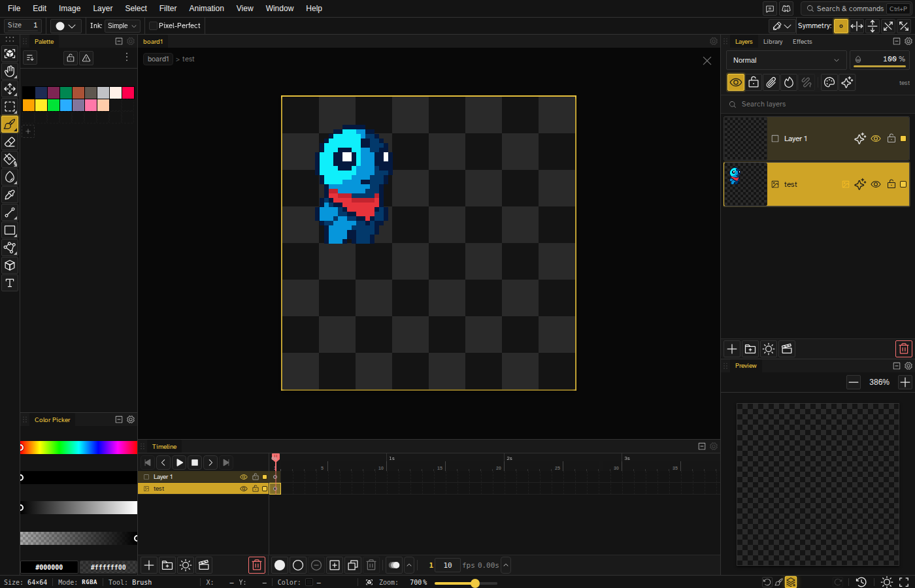Select the Hand pan tool

tap(10, 71)
